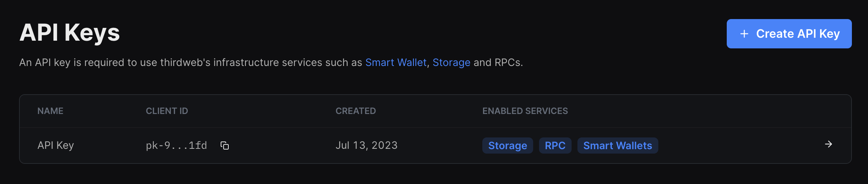
Task: Click the NAME column header
Action: pos(50,111)
